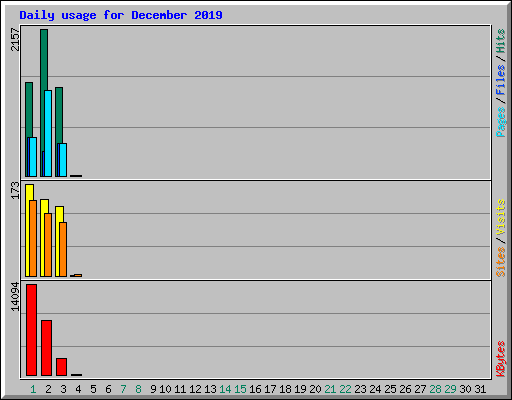Click day label 23 on the x-axis
512x400 pixels.
click(x=360, y=389)
